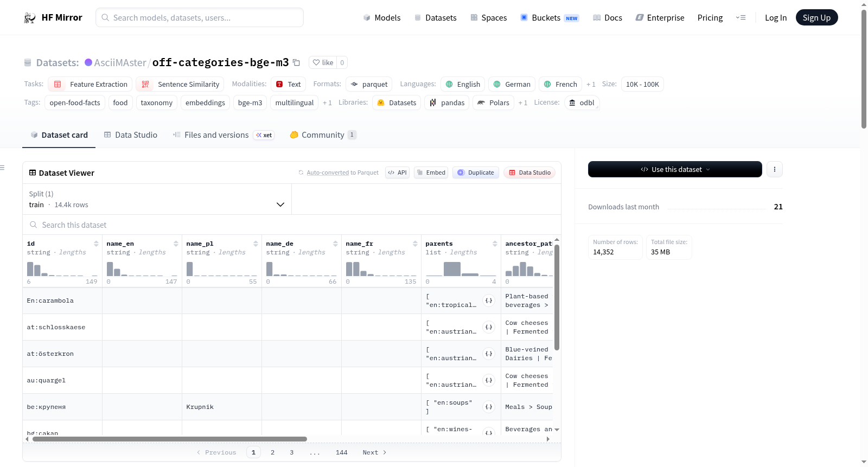This screenshot has height=467, width=868.
Task: Sort by the parents column
Action: 495,244
